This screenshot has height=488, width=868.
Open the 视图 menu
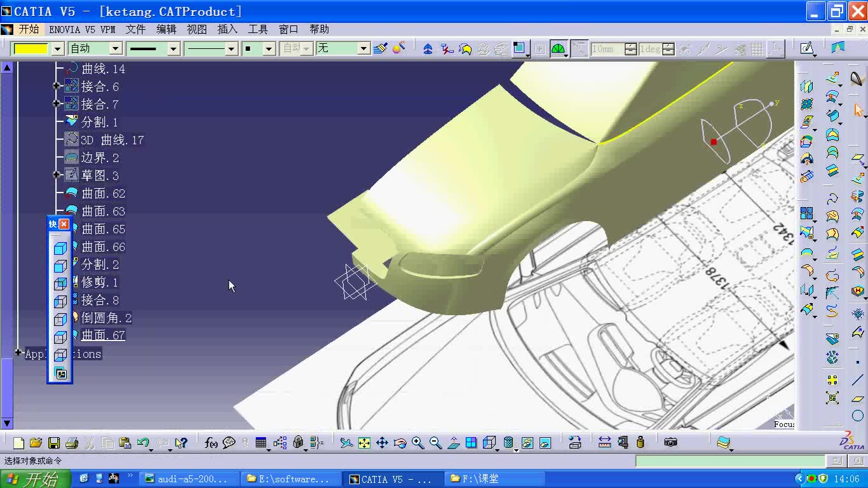197,29
